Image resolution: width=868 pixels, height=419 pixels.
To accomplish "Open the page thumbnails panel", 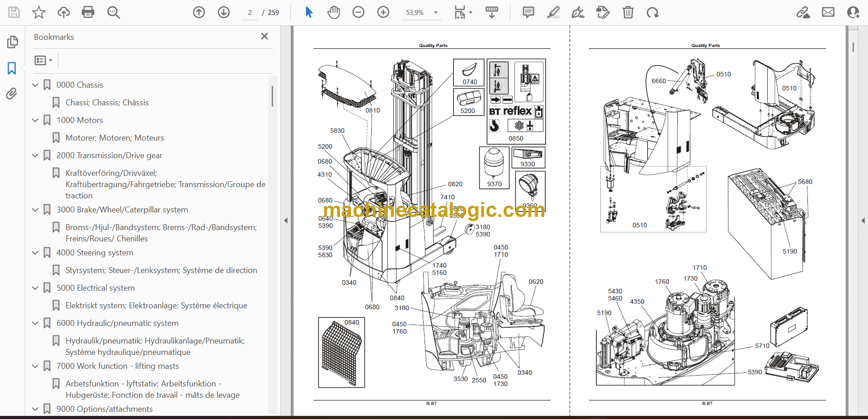I will click(12, 42).
